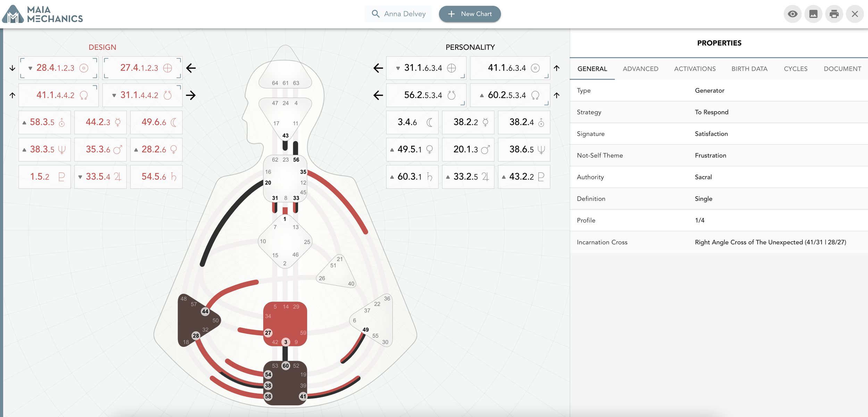Select the Not-Self Theme Frustration row
868x417 pixels.
click(x=719, y=156)
